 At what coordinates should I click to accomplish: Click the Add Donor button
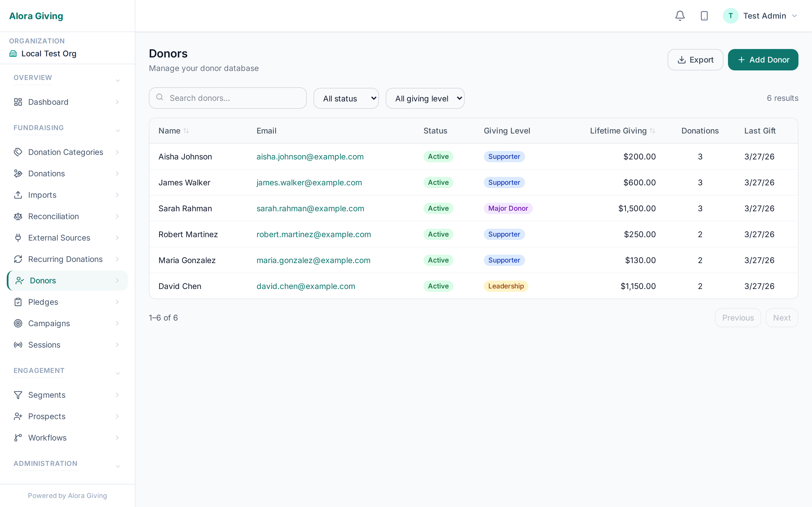point(763,59)
